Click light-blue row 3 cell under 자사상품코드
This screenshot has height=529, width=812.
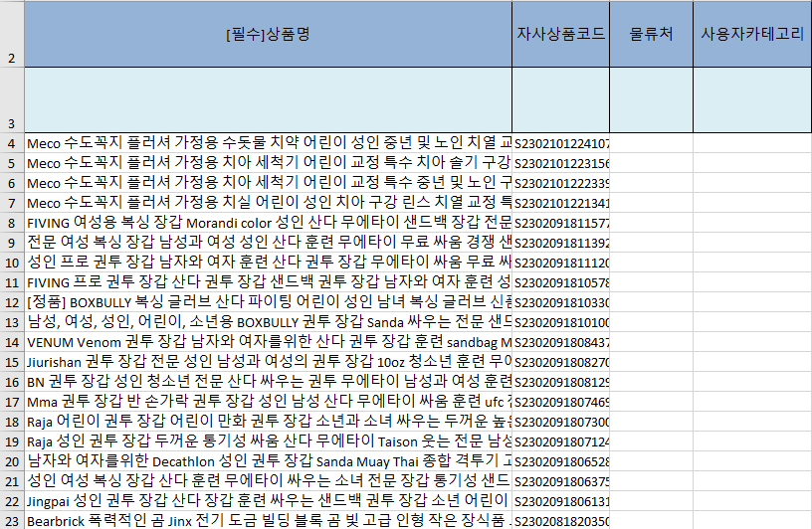pyautogui.click(x=561, y=99)
